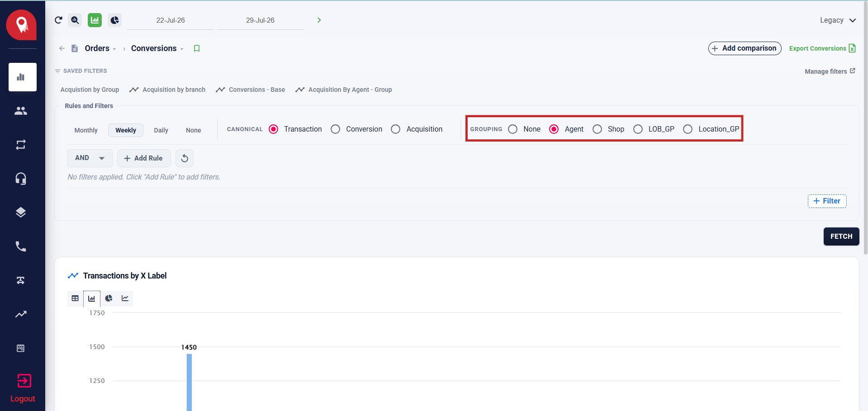Image resolution: width=868 pixels, height=411 pixels.
Task: Open the phone calls sidebar icon
Action: (x=21, y=246)
